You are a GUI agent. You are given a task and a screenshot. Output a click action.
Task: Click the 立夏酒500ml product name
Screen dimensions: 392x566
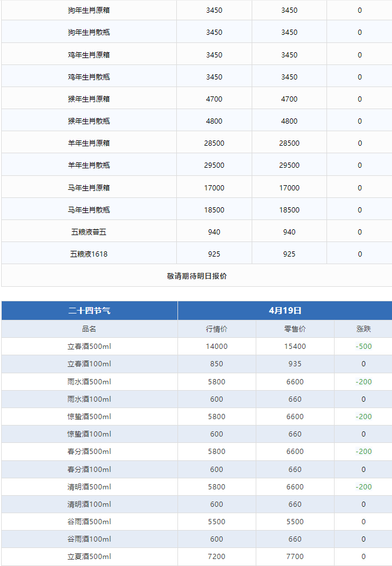coord(89,556)
